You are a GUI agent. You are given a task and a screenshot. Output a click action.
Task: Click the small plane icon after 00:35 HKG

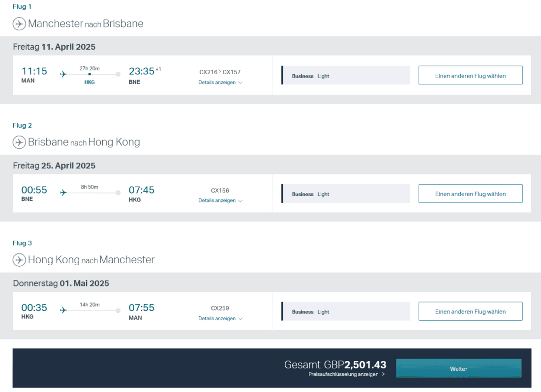click(63, 310)
